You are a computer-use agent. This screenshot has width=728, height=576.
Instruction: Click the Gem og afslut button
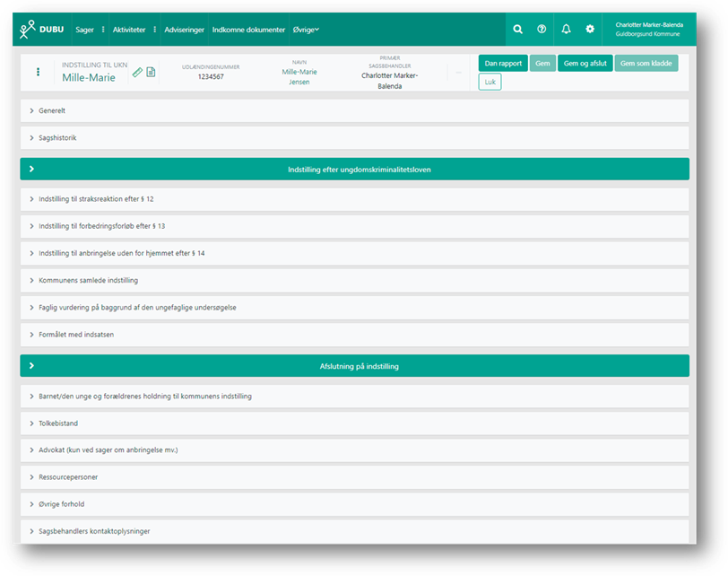coord(584,64)
